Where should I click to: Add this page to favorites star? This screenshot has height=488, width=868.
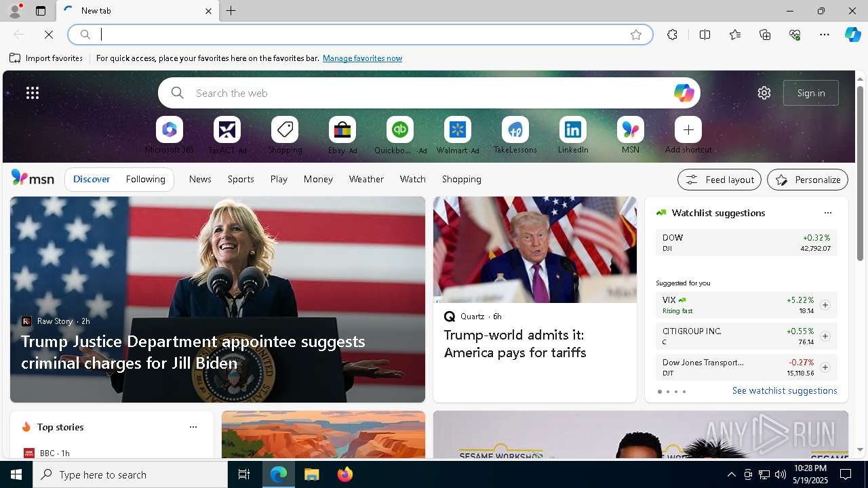click(635, 35)
